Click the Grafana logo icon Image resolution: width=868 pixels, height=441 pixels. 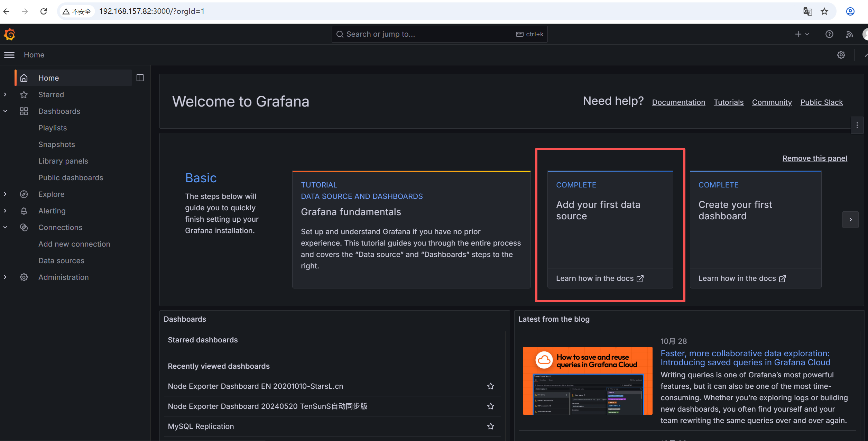click(x=10, y=34)
